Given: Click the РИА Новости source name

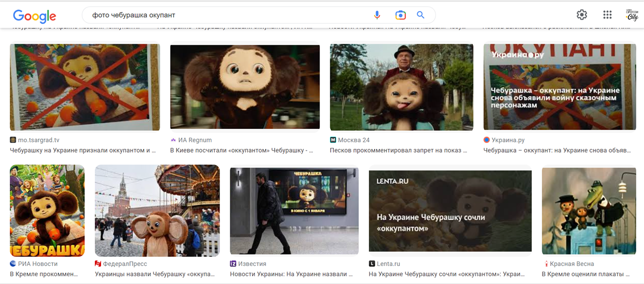Looking at the screenshot, I should 38,263.
